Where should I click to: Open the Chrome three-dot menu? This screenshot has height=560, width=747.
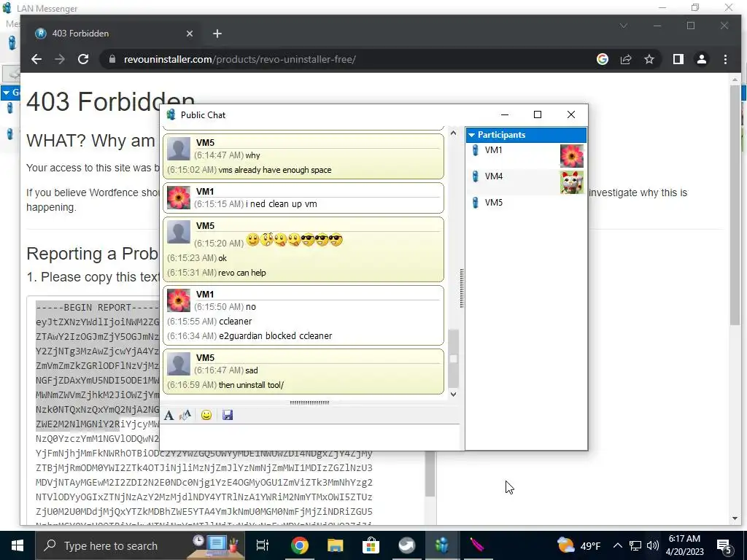[725, 59]
